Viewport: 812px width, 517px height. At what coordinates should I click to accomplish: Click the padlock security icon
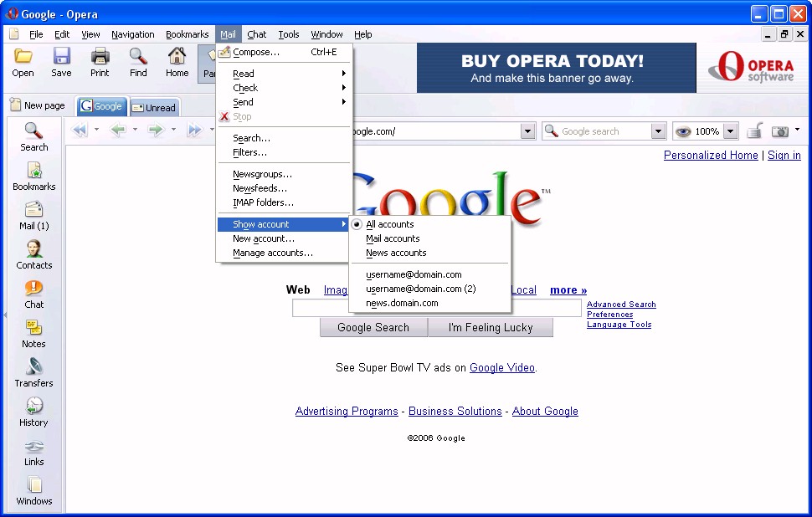pyautogui.click(x=754, y=131)
